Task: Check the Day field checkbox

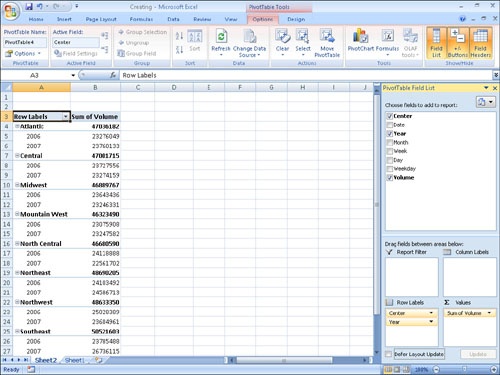Action: (389, 160)
